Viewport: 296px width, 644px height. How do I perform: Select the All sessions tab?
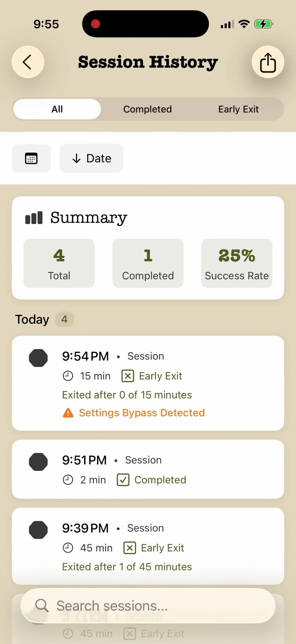click(x=57, y=109)
